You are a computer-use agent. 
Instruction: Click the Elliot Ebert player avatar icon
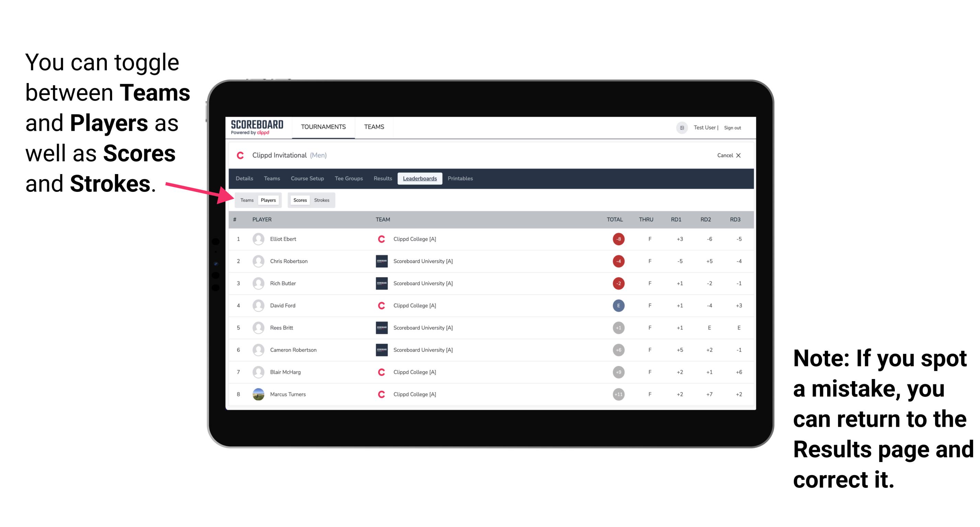258,238
